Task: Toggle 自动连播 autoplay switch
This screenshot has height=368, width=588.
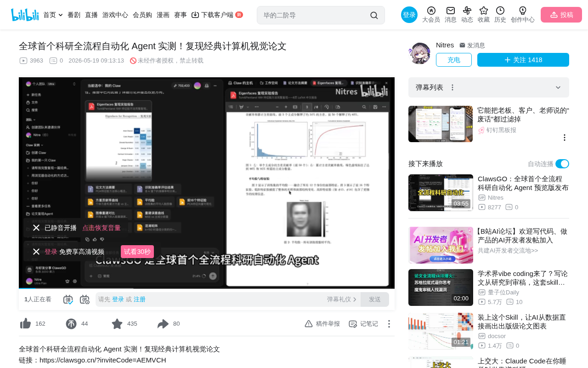Action: pos(562,164)
